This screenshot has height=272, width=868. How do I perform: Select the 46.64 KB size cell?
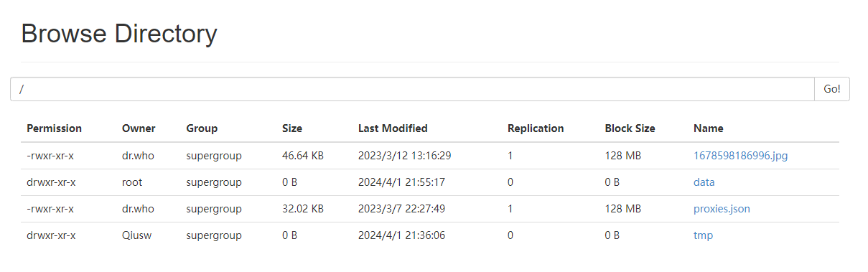pyautogui.click(x=304, y=156)
